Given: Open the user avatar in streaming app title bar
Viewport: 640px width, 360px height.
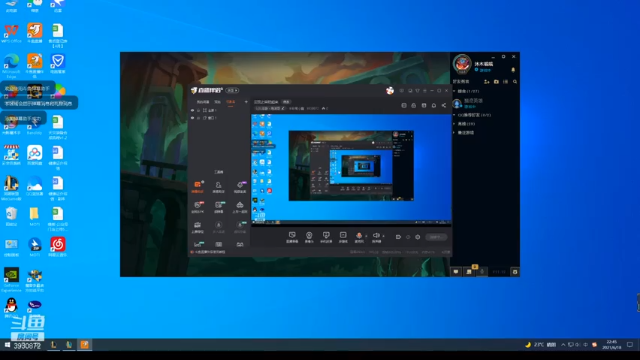Looking at the screenshot, I should (x=390, y=91).
